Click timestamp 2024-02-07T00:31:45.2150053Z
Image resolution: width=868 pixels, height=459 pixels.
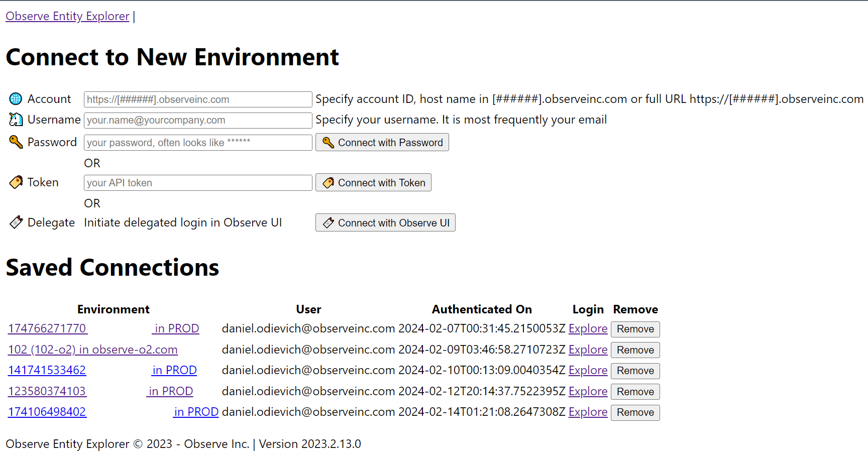[482, 328]
